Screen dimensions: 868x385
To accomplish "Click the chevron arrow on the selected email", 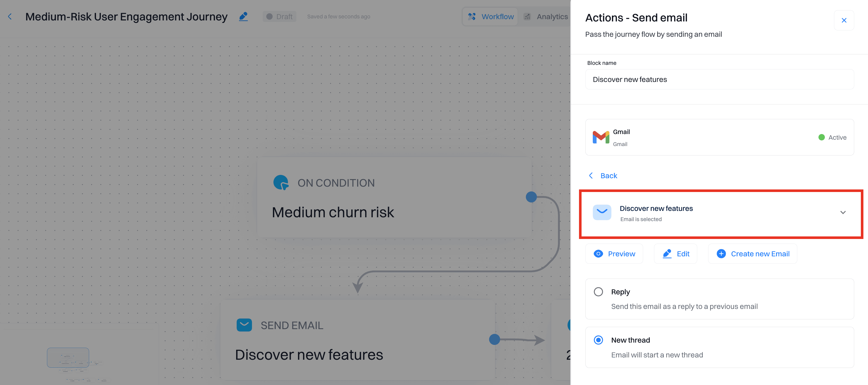I will (843, 213).
